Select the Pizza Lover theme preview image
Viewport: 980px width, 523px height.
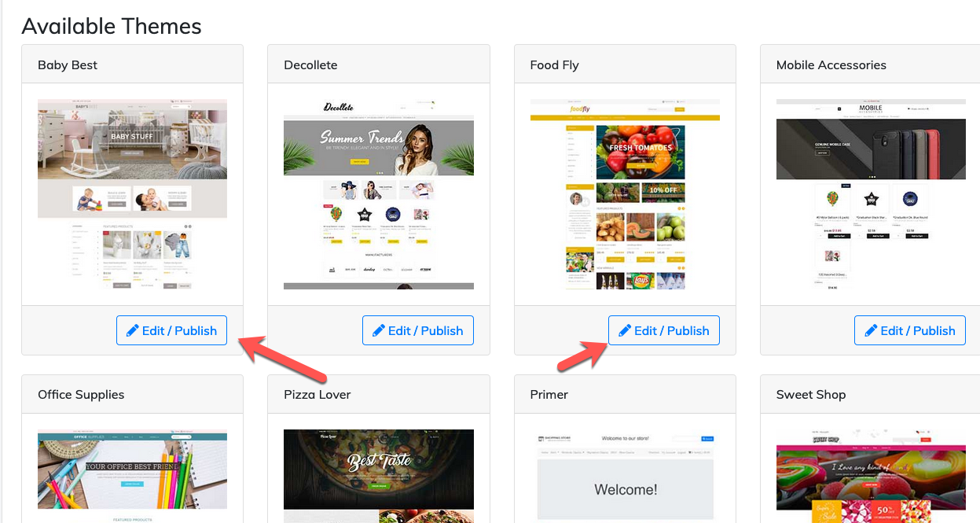pyautogui.click(x=379, y=476)
